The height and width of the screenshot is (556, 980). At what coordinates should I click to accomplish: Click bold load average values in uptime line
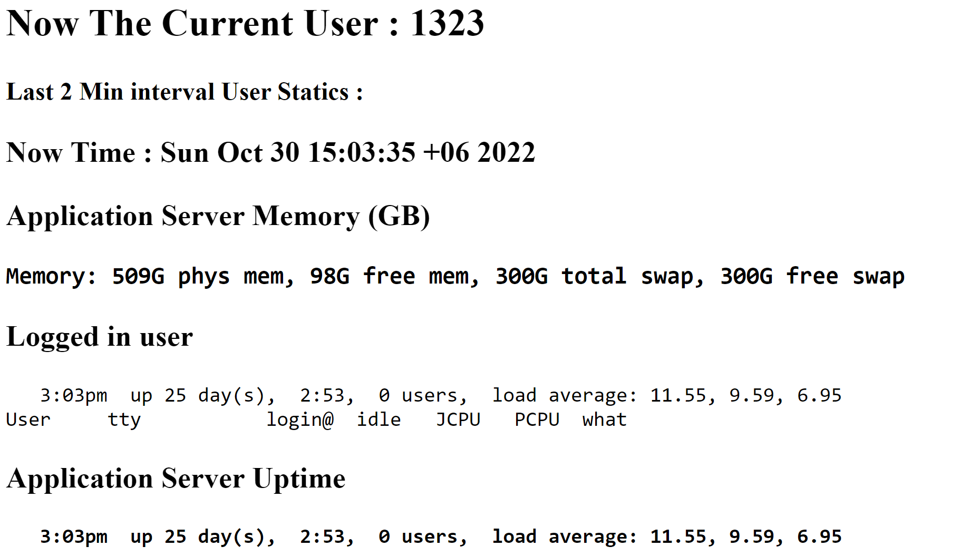click(746, 537)
